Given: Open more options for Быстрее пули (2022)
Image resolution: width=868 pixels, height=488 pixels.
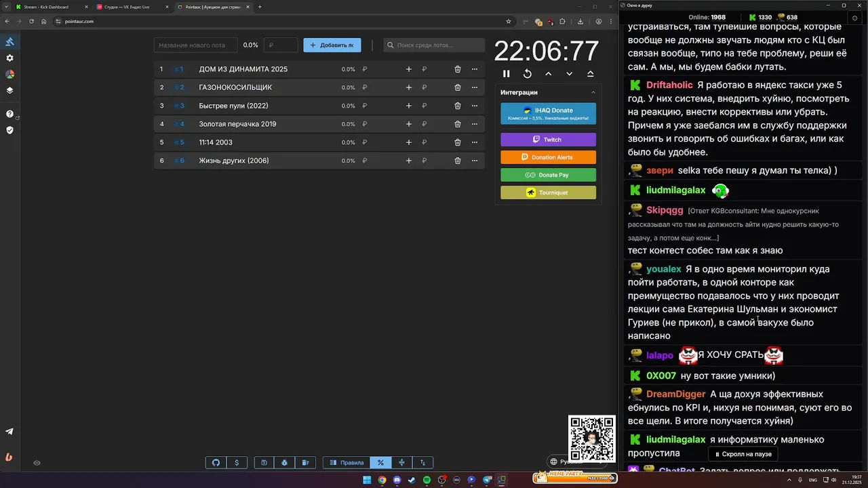Looking at the screenshot, I should (475, 106).
